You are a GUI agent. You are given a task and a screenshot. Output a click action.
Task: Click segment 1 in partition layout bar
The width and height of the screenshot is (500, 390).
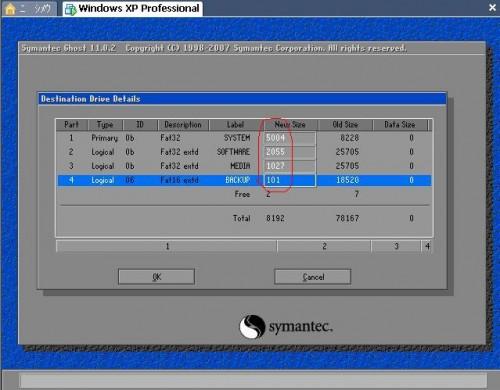tap(167, 246)
